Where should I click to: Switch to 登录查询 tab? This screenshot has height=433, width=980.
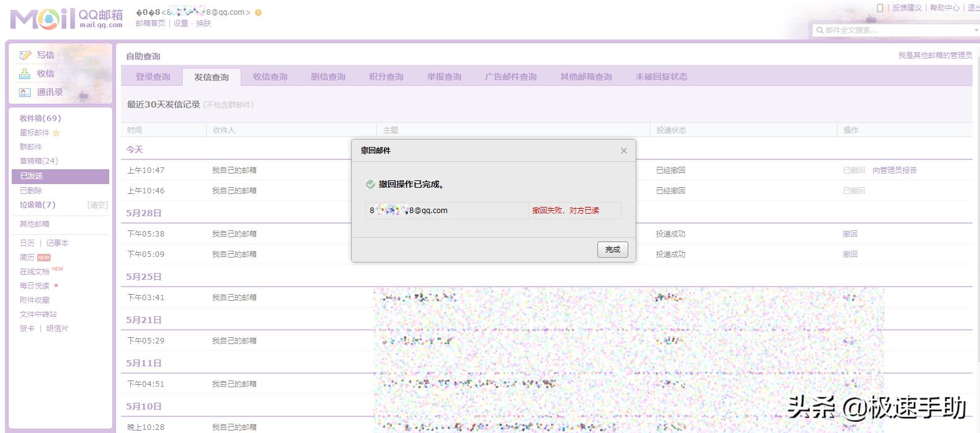pos(153,77)
